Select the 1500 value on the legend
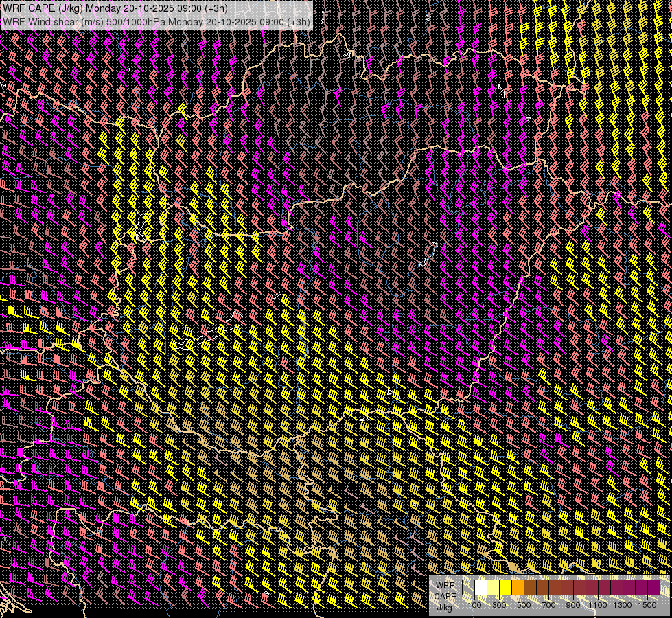 647,605
